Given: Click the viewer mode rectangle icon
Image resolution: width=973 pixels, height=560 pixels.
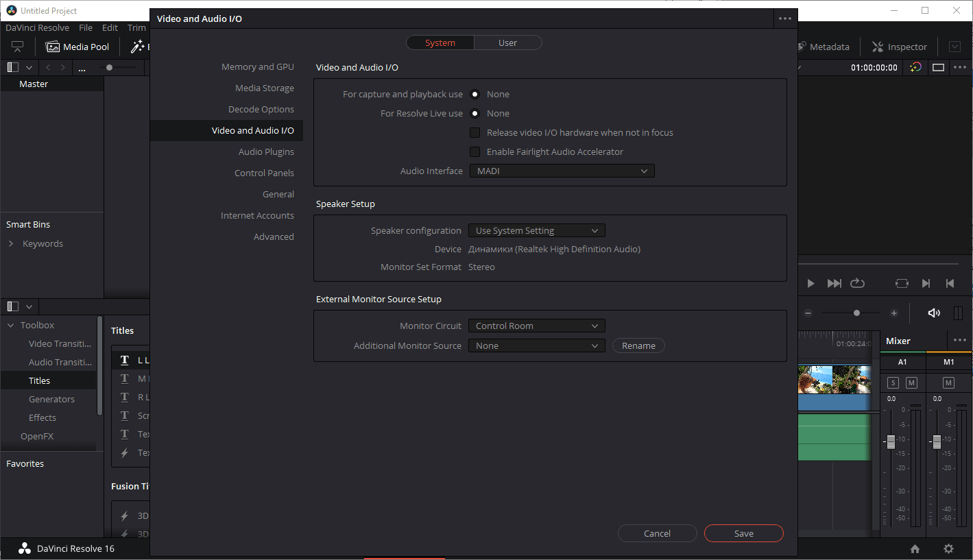Looking at the screenshot, I should 938,67.
